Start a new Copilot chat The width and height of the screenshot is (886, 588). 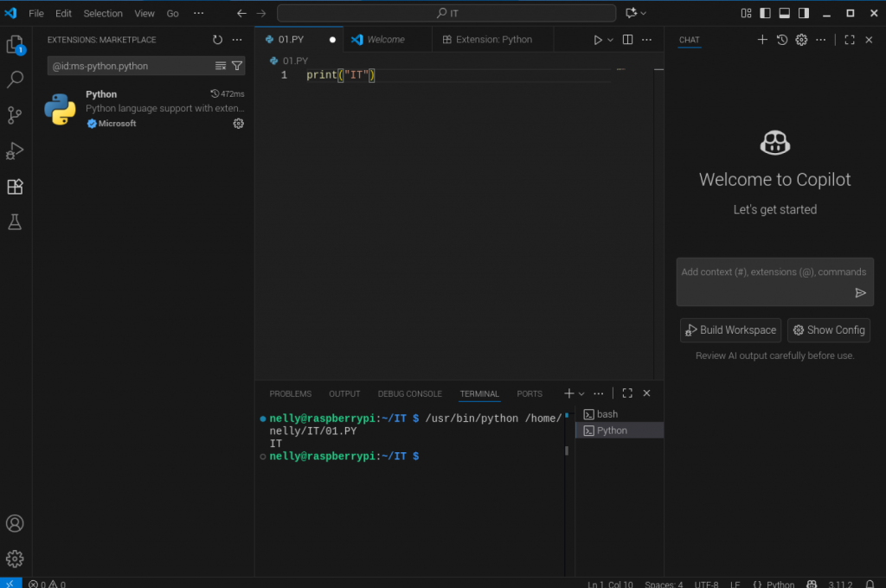tap(762, 40)
